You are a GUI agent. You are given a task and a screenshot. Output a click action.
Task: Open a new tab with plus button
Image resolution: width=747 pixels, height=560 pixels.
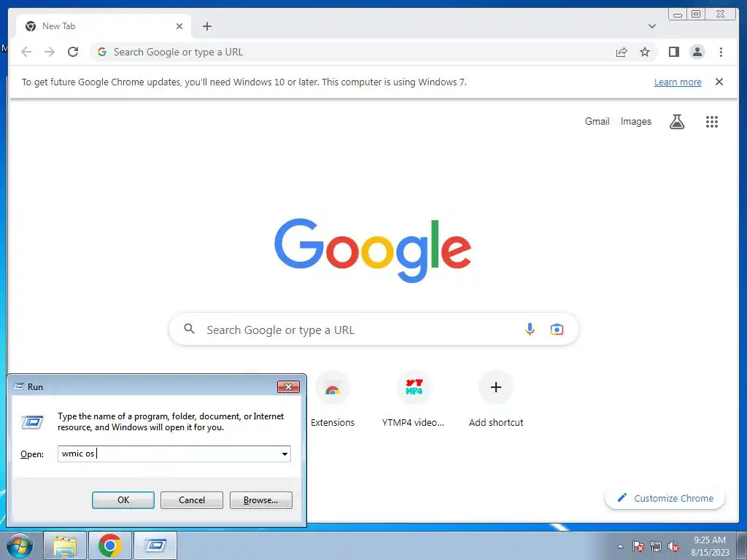pyautogui.click(x=206, y=26)
